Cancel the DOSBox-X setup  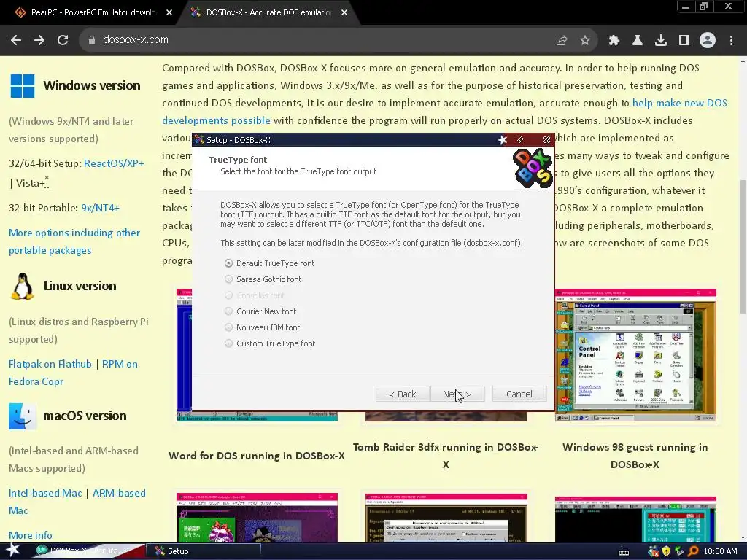pos(519,394)
